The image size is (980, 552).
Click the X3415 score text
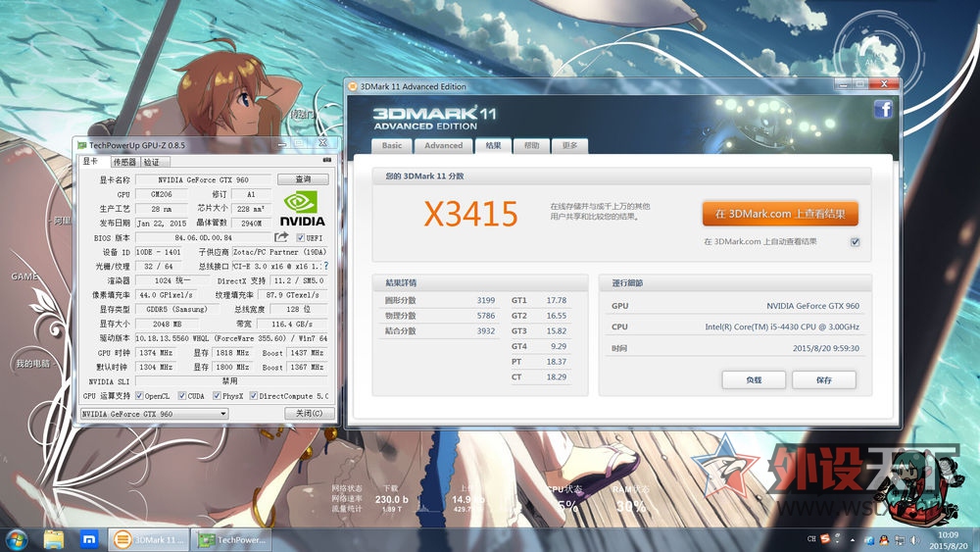[x=471, y=215]
